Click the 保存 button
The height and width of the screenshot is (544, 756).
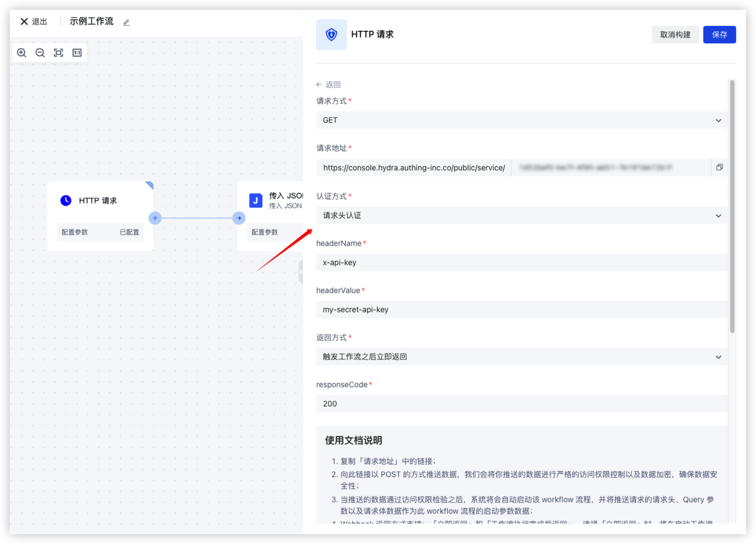719,35
